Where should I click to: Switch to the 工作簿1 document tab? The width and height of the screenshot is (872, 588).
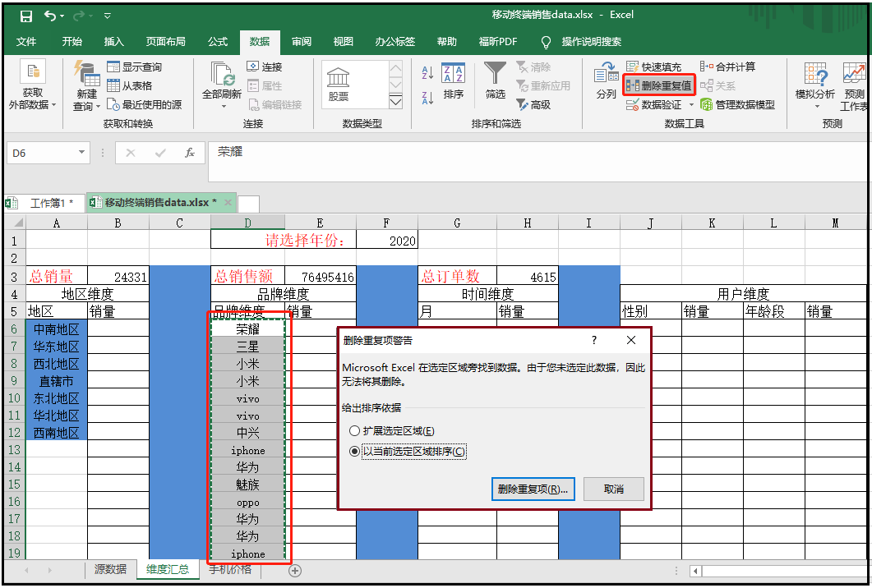coord(44,203)
